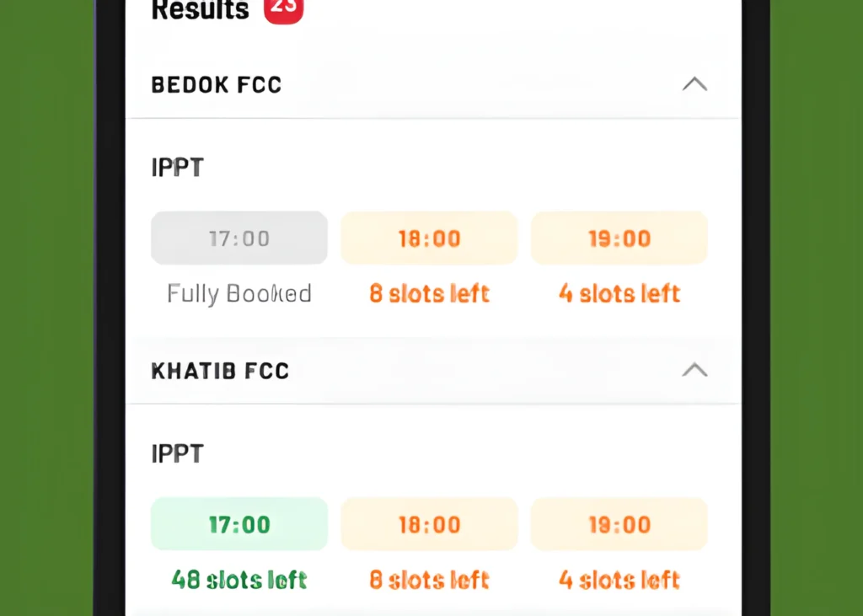
Task: Click the red 23 results count badge
Action: tap(283, 11)
